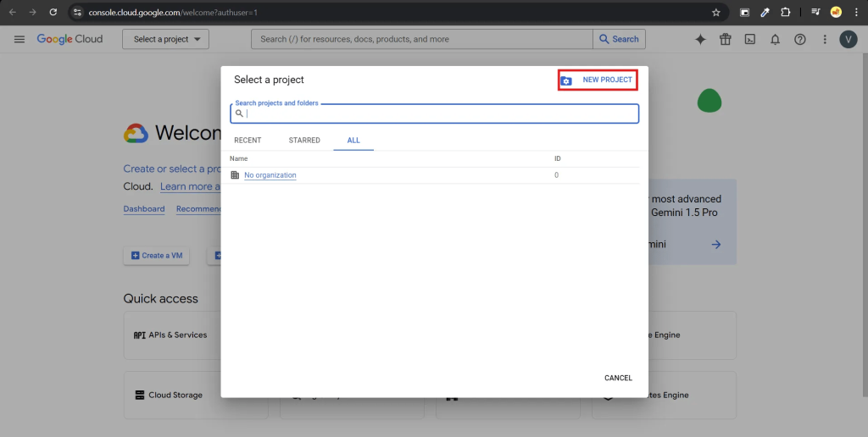Screen dimensions: 868x437
Task: Select the All tab
Action: point(353,140)
